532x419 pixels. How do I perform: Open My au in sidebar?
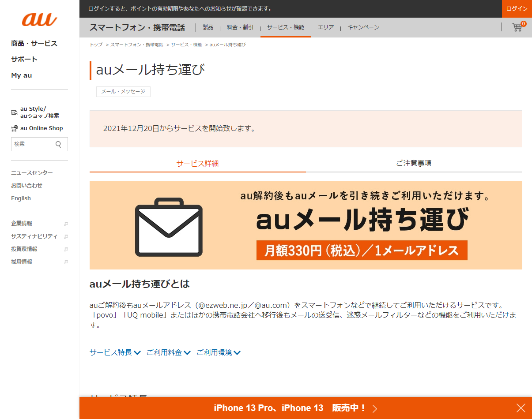tap(22, 75)
